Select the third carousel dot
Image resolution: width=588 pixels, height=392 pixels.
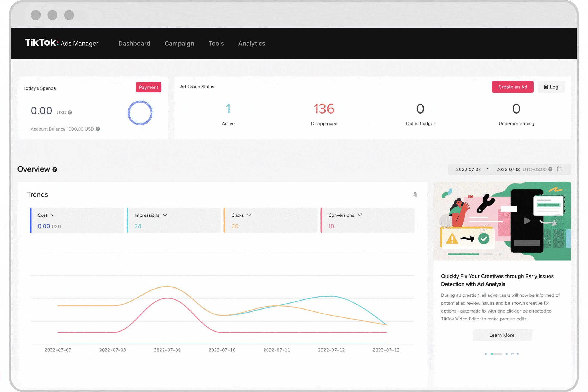507,354
